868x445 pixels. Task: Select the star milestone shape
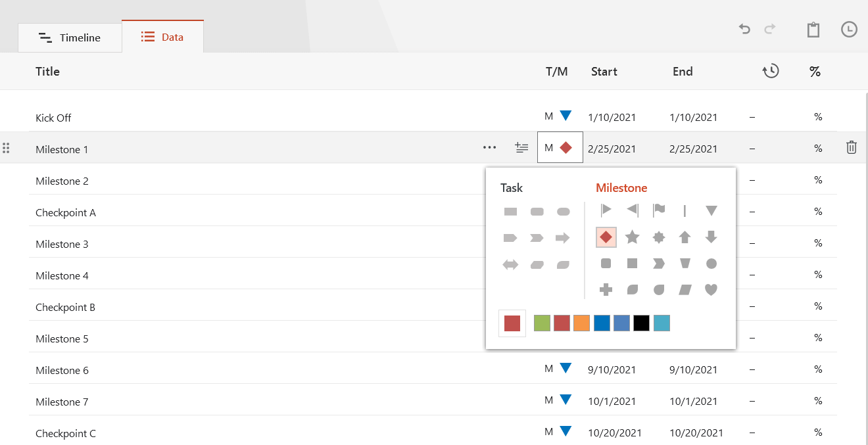(x=632, y=237)
